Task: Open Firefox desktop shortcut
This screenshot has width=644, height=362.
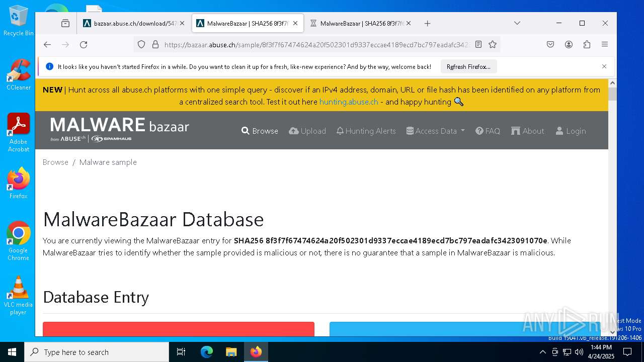Action: coord(18,183)
